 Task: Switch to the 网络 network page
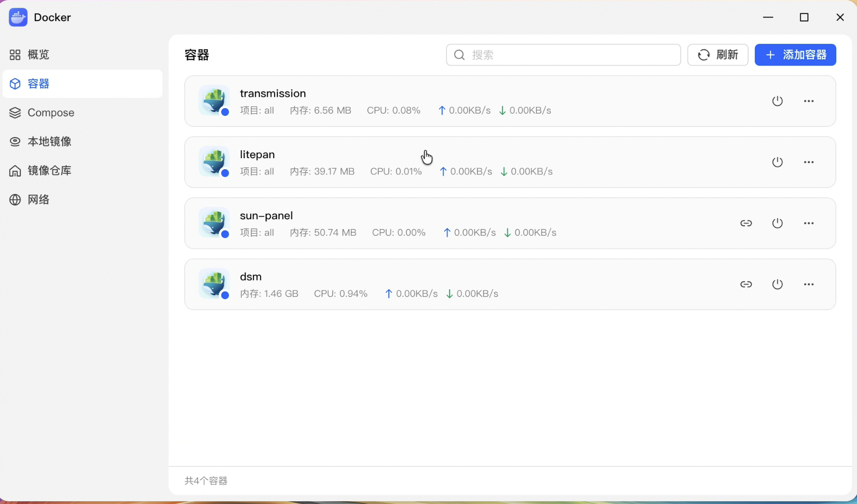(82, 200)
